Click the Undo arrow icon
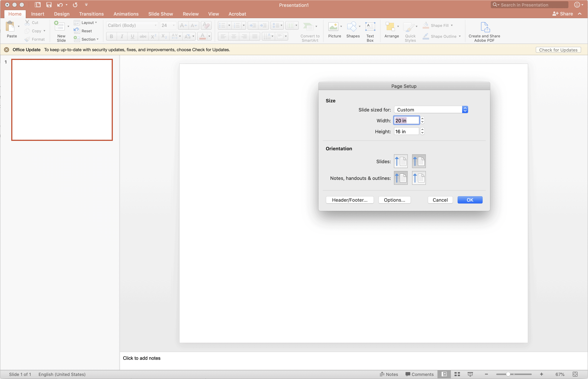Viewport: 588px width, 379px height. click(60, 5)
